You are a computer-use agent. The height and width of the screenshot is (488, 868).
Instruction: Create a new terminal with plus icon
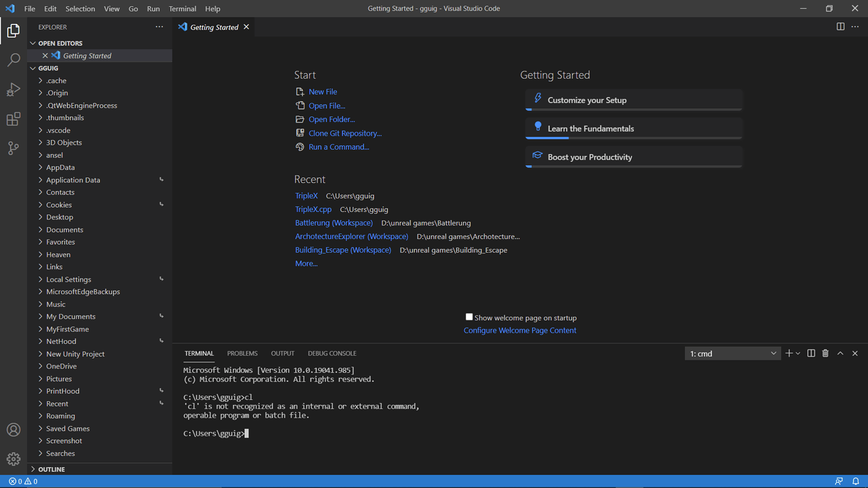pyautogui.click(x=789, y=353)
